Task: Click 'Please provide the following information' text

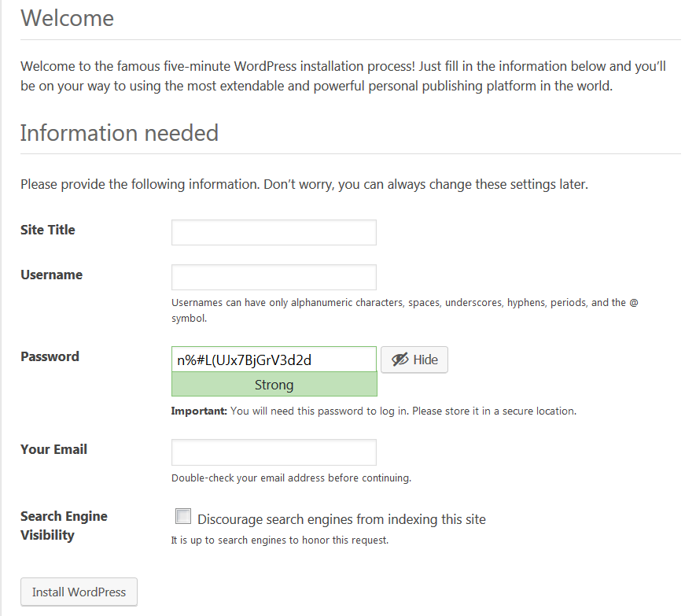Action: coord(304,184)
